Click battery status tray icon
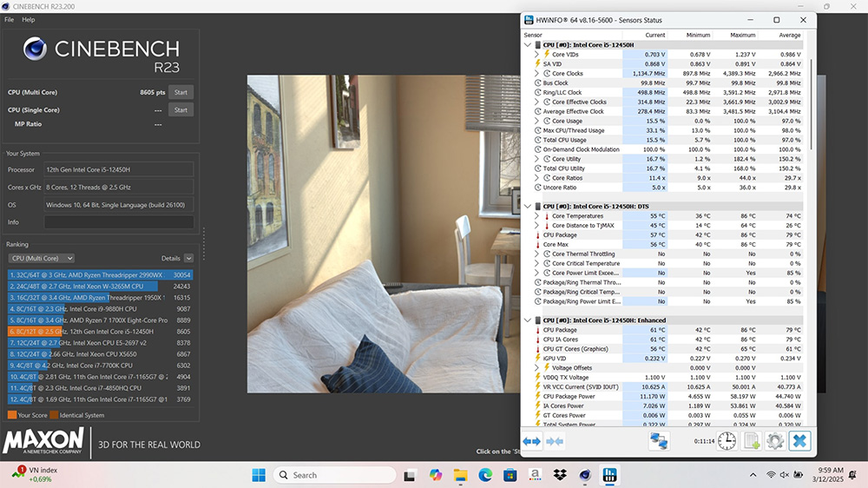 (799, 475)
